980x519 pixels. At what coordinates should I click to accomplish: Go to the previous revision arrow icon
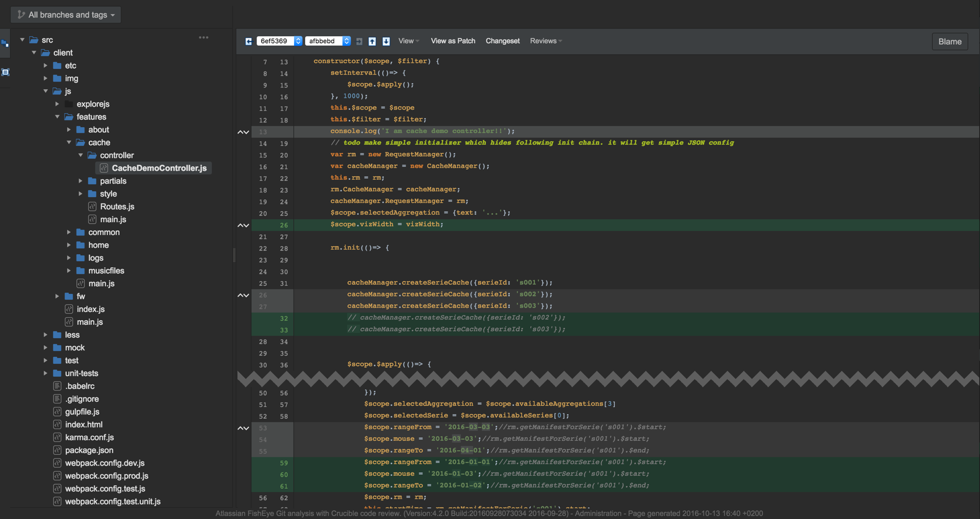[x=249, y=41]
